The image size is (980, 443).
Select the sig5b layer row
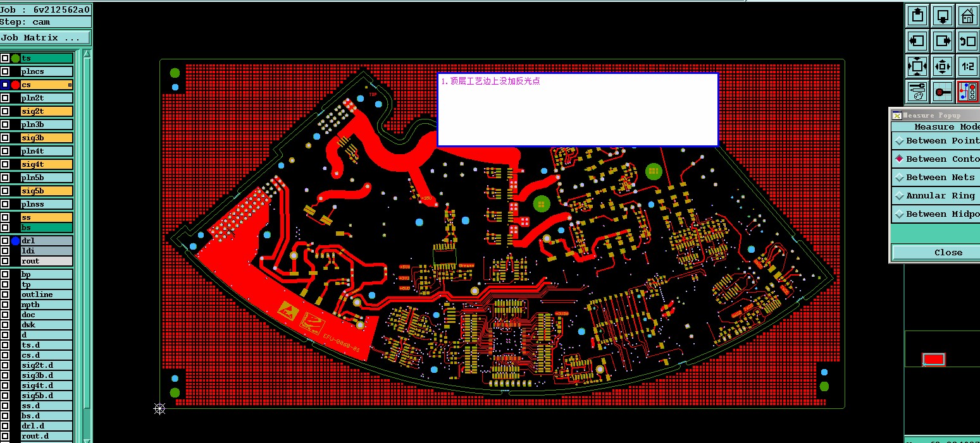point(46,191)
